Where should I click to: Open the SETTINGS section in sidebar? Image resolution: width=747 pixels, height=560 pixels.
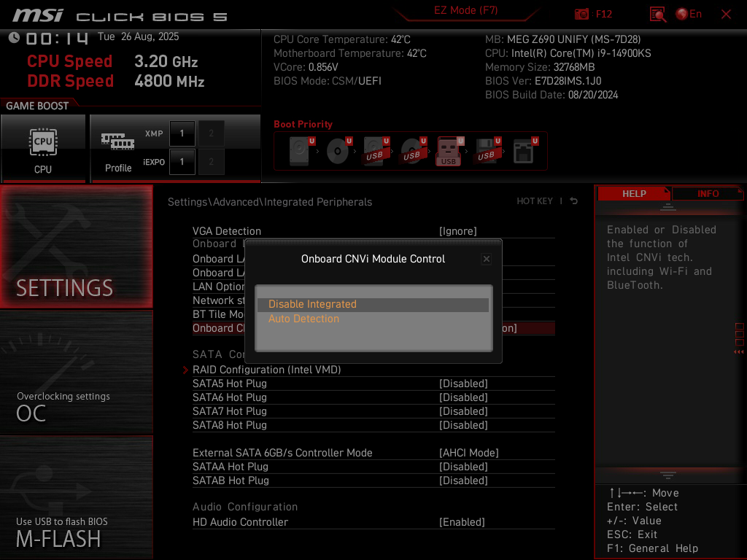coord(76,246)
